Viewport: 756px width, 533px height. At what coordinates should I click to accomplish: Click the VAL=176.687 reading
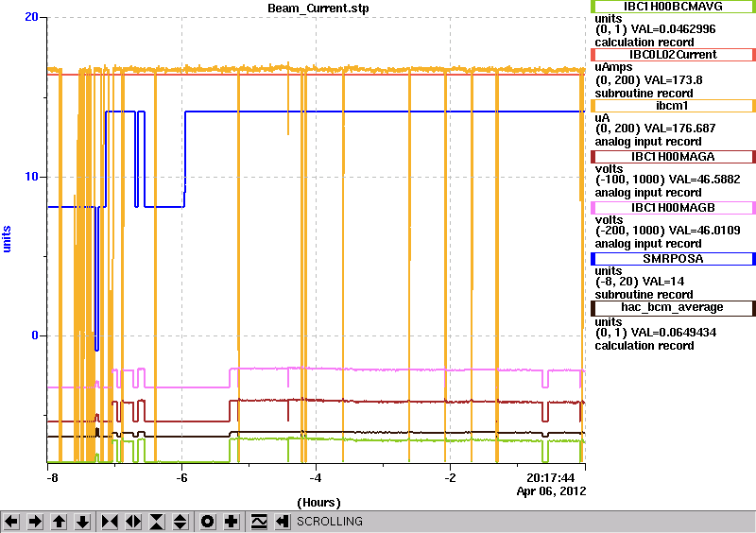[679, 129]
